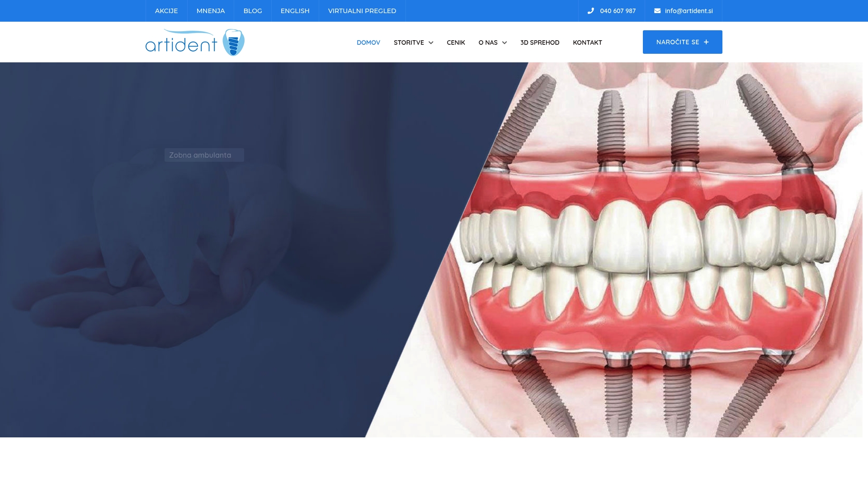
Task: Open the AKCIJE page
Action: pyautogui.click(x=166, y=10)
